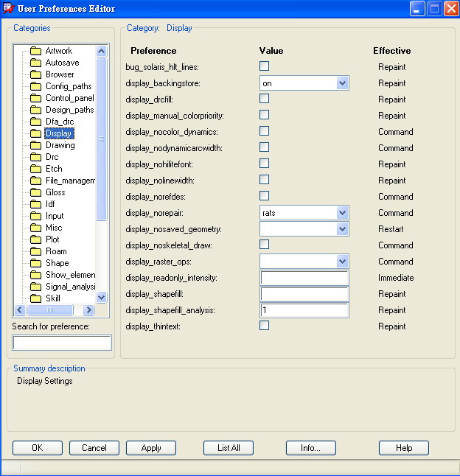Screen dimensions: 460x476
Task: Click categories scroll right arrow
Action: pyautogui.click(x=88, y=310)
